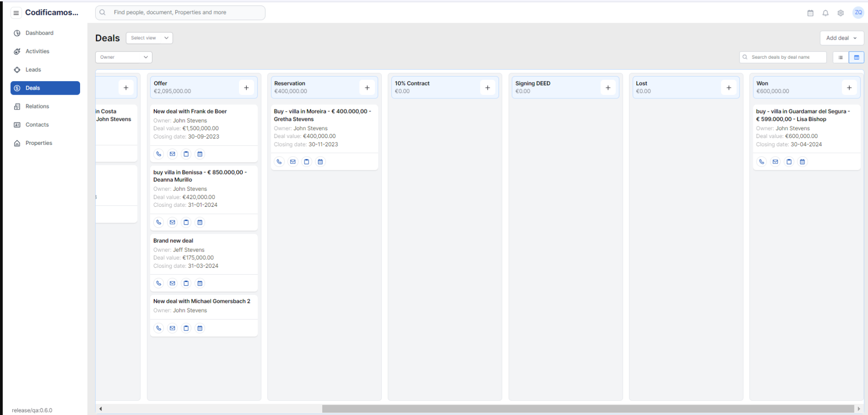The image size is (868, 415).
Task: Click phone icon on Frank de Boer deal
Action: (158, 154)
